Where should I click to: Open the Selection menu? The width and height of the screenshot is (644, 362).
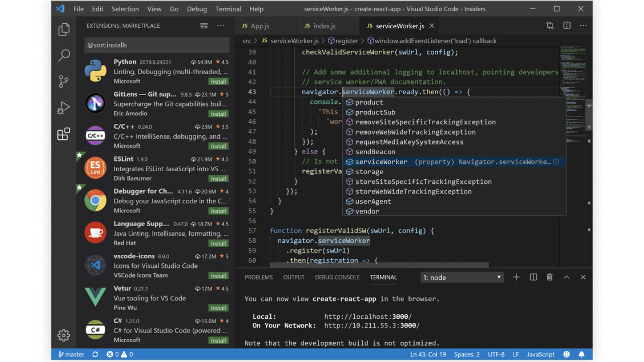[125, 9]
